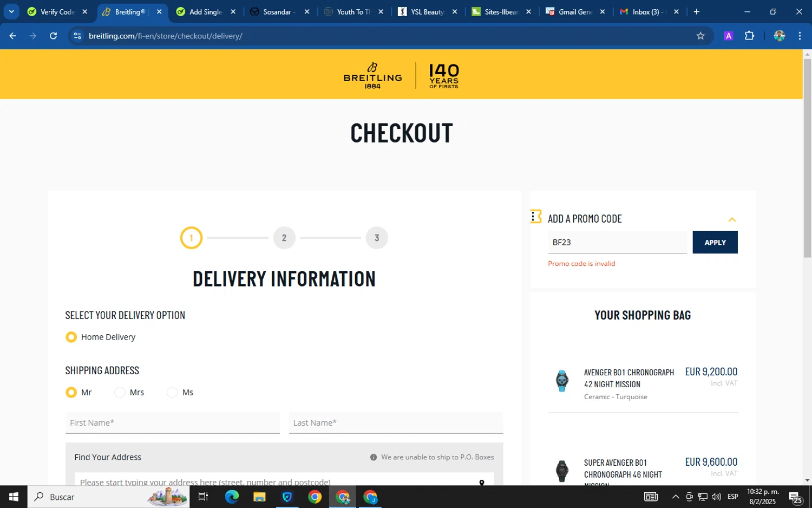812x508 pixels.
Task: Switch to the Add Single tab
Action: click(206, 11)
